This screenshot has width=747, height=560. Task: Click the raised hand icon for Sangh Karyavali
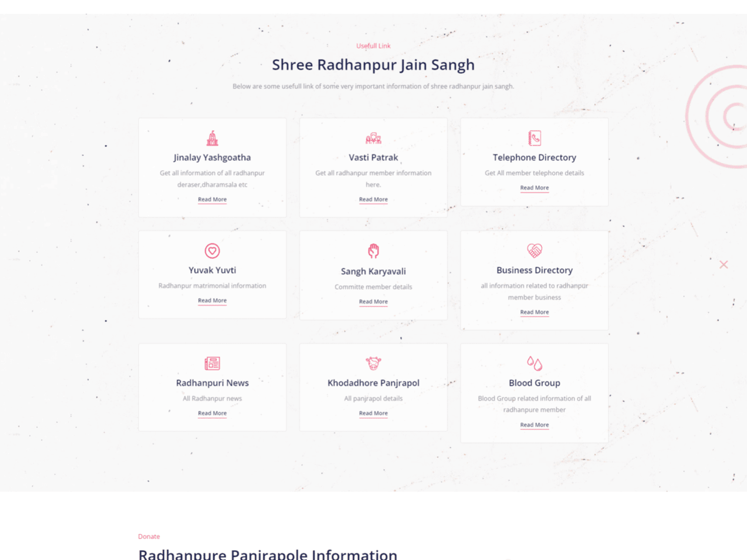pos(373,251)
